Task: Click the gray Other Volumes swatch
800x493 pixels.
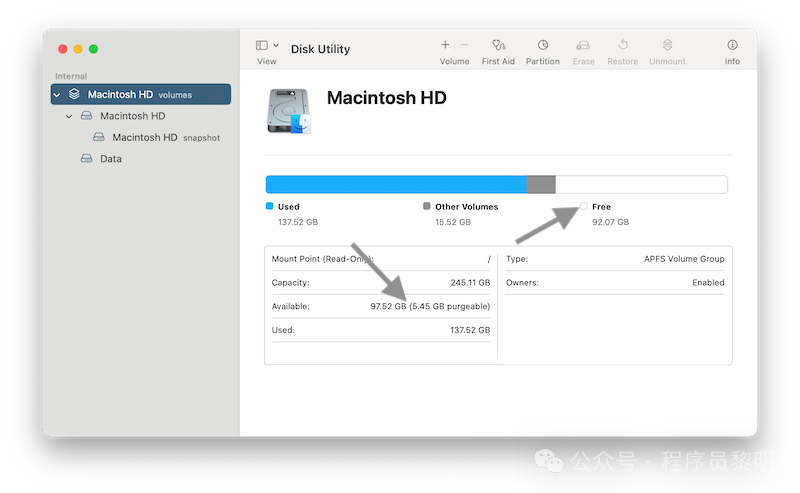Action: [427, 206]
